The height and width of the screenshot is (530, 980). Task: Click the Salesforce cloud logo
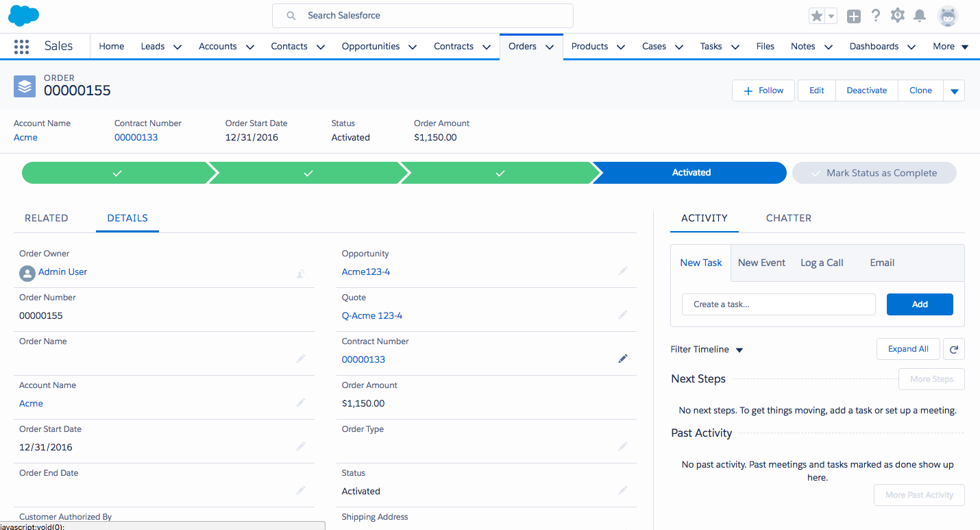24,15
